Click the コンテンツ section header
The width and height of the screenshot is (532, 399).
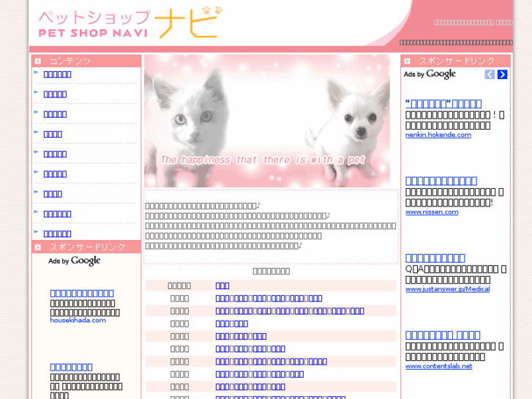point(86,61)
